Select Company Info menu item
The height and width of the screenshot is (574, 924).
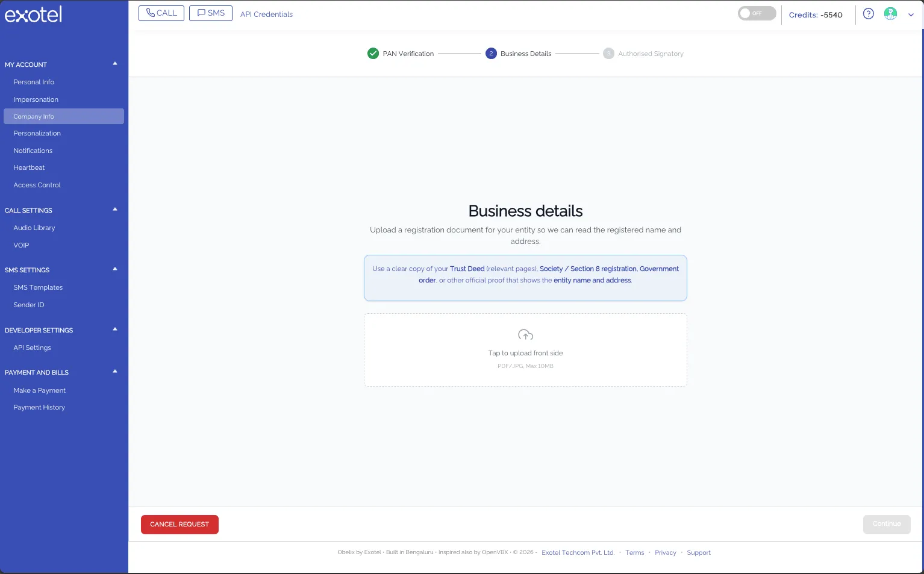64,116
